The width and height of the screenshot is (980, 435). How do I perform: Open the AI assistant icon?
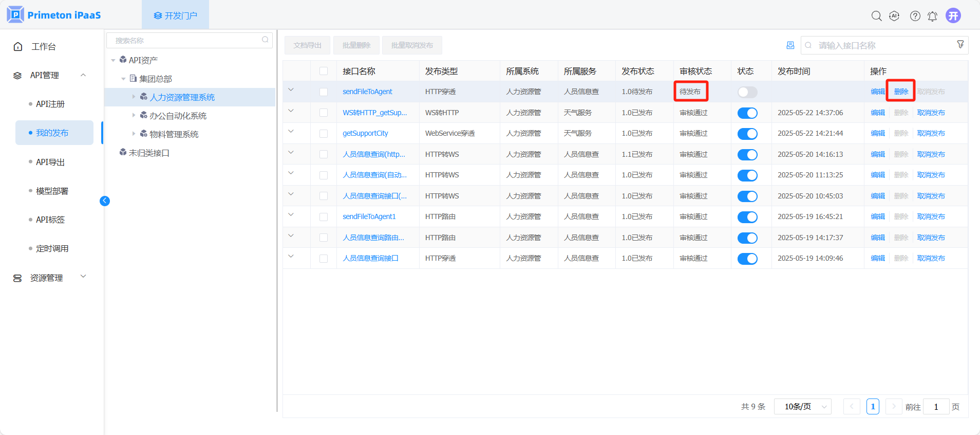point(894,16)
